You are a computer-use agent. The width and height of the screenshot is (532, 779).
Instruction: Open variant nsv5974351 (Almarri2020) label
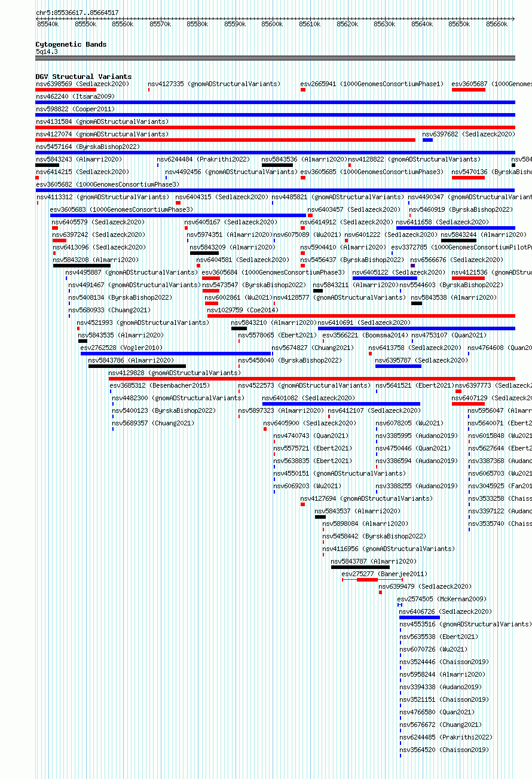tap(230, 235)
